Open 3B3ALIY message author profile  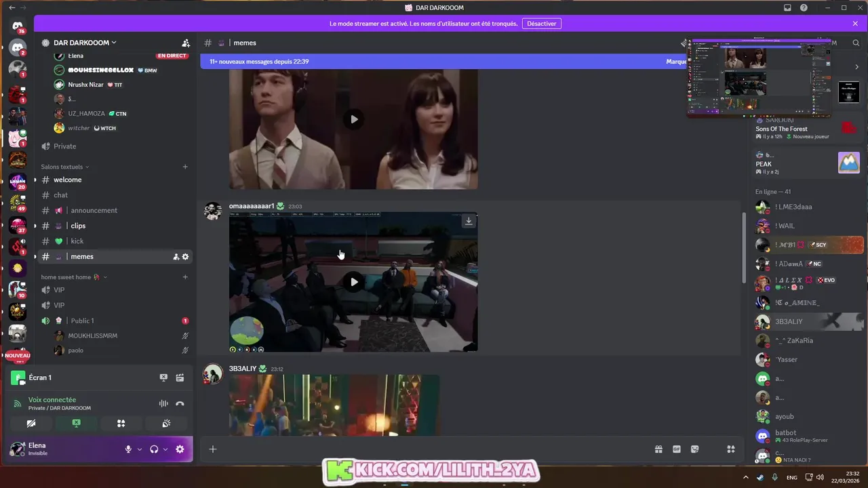pos(243,369)
